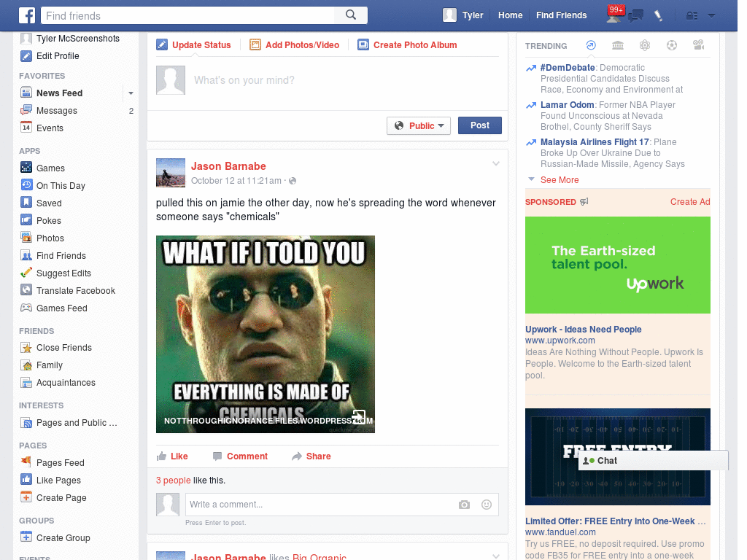Click the 3 people likes link

[174, 481]
